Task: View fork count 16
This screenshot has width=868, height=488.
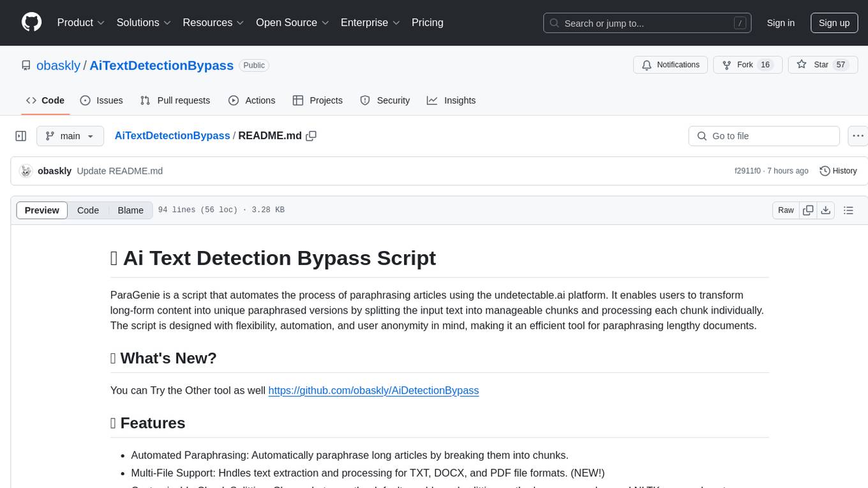Action: (x=765, y=65)
